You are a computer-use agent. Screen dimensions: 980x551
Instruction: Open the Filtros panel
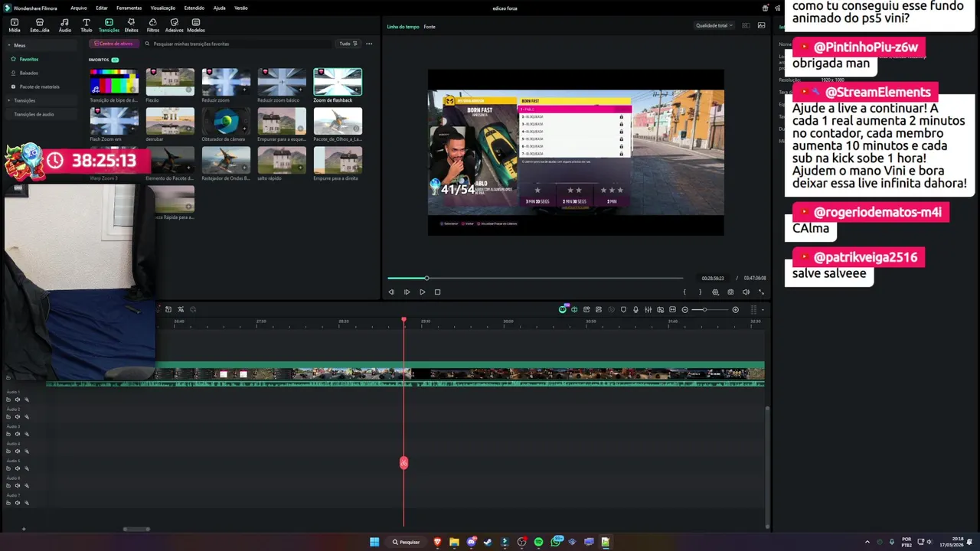click(152, 25)
